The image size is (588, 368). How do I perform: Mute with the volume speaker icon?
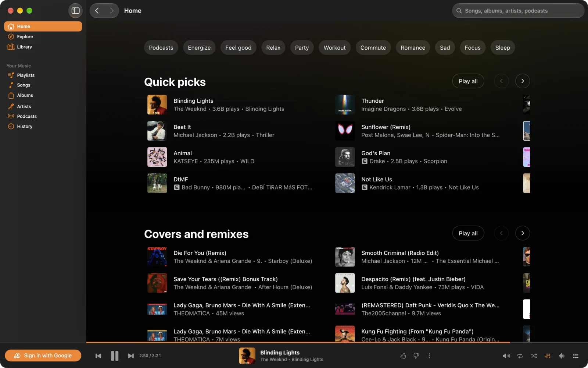point(506,356)
